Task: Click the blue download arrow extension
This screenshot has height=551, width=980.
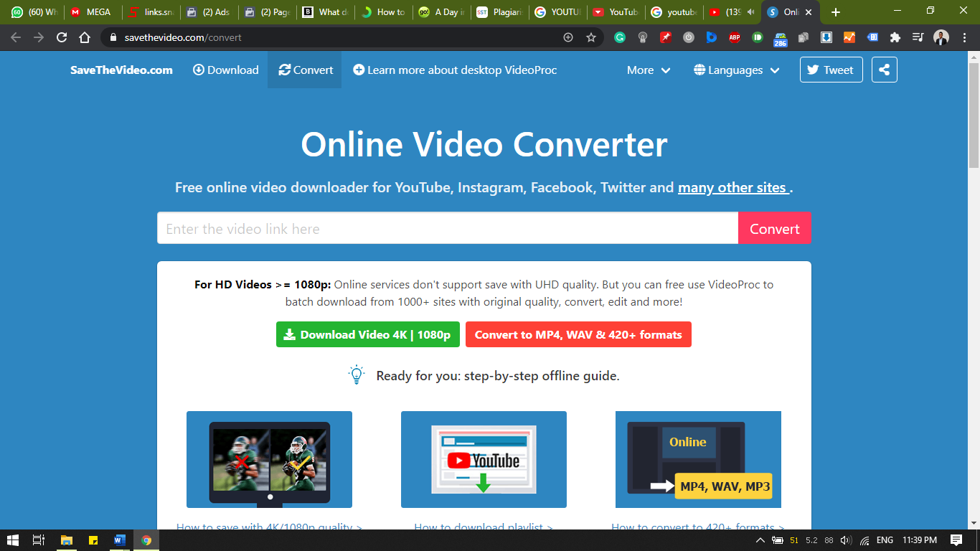Action: pos(826,37)
